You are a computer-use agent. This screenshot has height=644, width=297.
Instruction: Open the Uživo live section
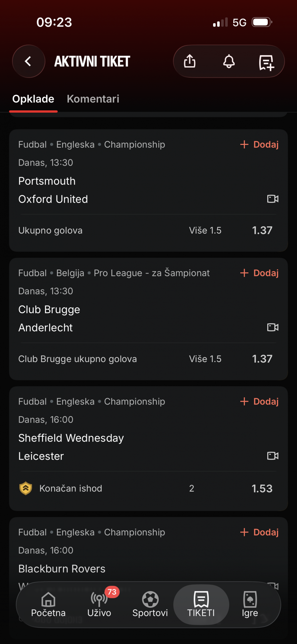tap(99, 605)
